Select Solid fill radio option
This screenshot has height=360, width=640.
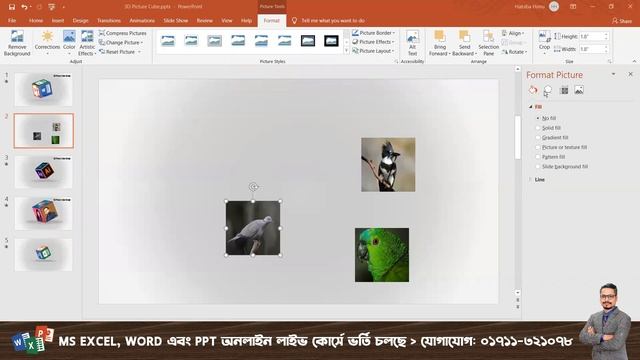(x=538, y=128)
